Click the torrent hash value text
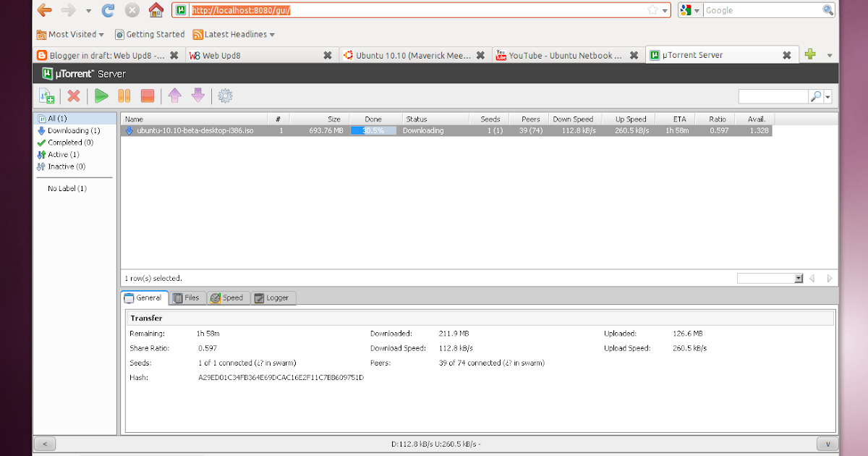868x456 pixels. tap(281, 378)
